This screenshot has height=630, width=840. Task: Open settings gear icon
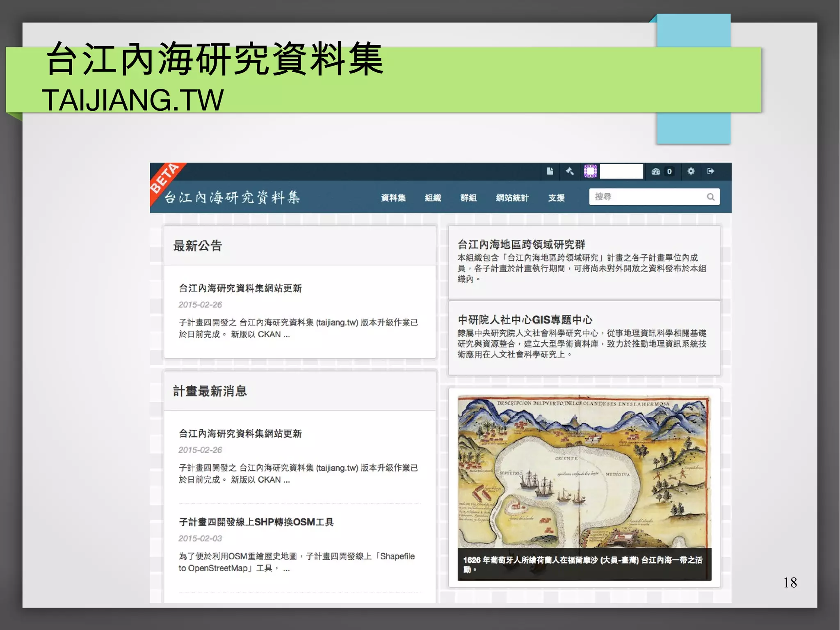(691, 171)
